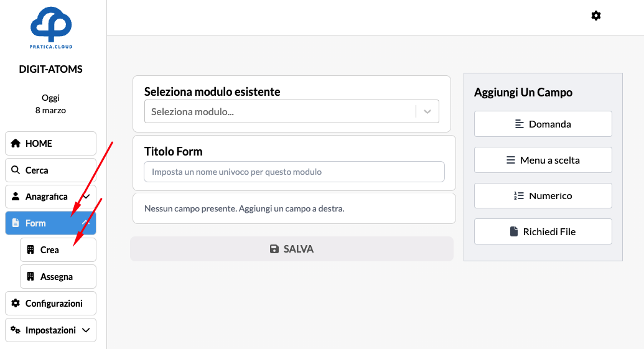644x349 pixels.
Task: Click the building icon beside Crea
Action: tap(30, 250)
